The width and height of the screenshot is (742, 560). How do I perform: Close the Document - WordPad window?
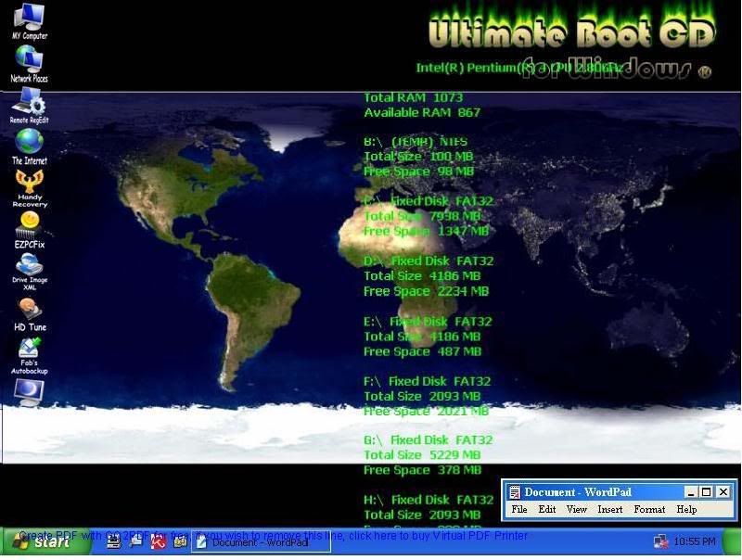[x=723, y=492]
